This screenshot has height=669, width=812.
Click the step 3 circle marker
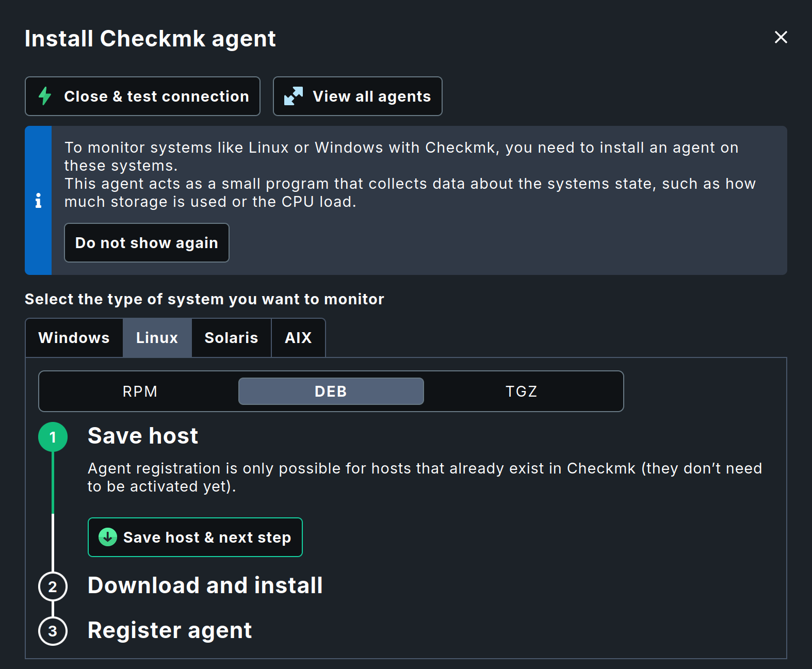click(x=53, y=631)
